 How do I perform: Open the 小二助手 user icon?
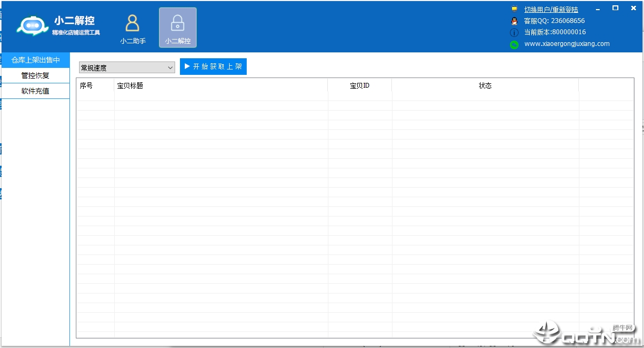tap(132, 23)
